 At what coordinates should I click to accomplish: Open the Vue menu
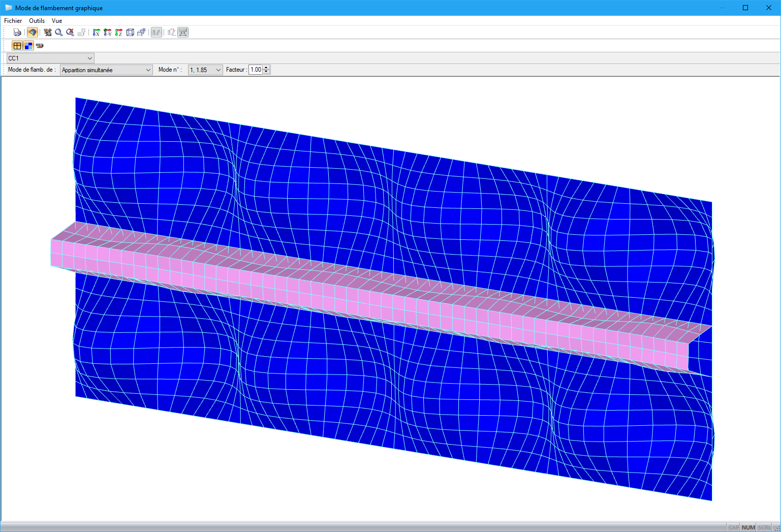57,21
